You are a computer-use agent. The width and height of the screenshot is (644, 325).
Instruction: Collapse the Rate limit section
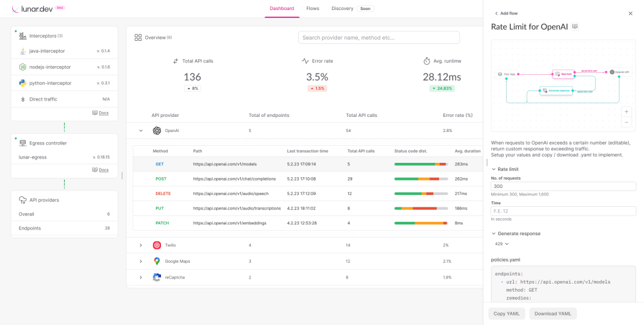point(493,169)
